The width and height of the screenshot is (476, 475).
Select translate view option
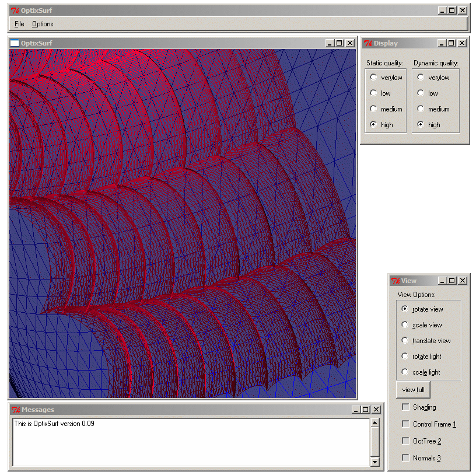(405, 341)
